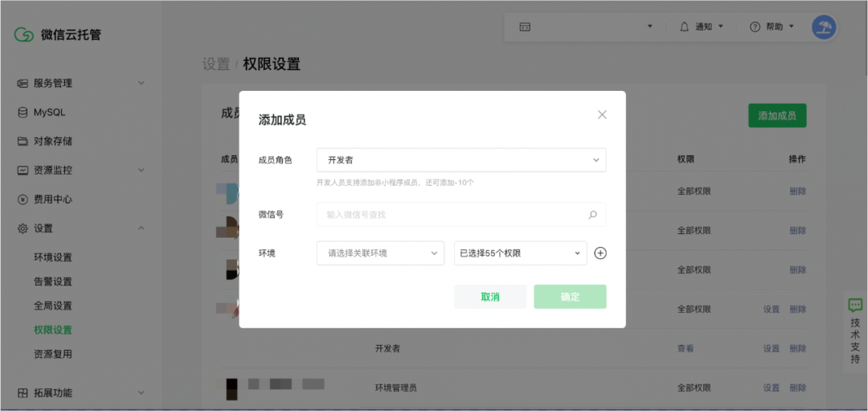Image resolution: width=868 pixels, height=411 pixels.
Task: Click the 资源监控 chart icon
Action: coord(23,171)
